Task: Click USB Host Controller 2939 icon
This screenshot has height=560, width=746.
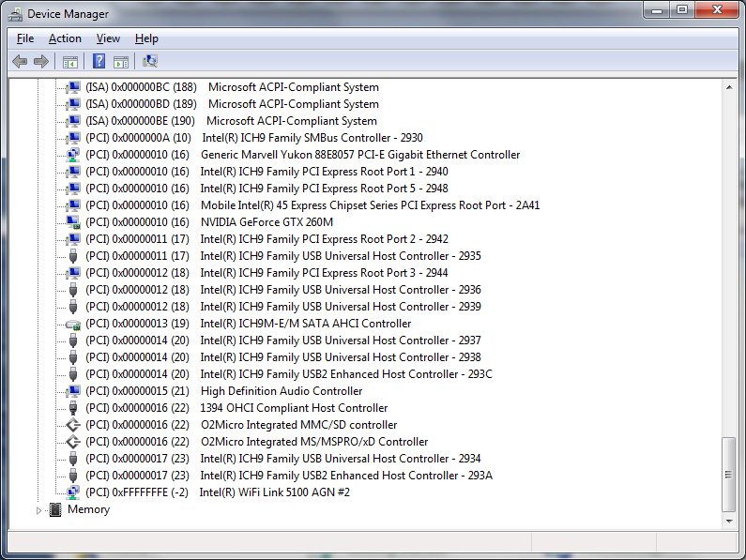Action: (73, 307)
